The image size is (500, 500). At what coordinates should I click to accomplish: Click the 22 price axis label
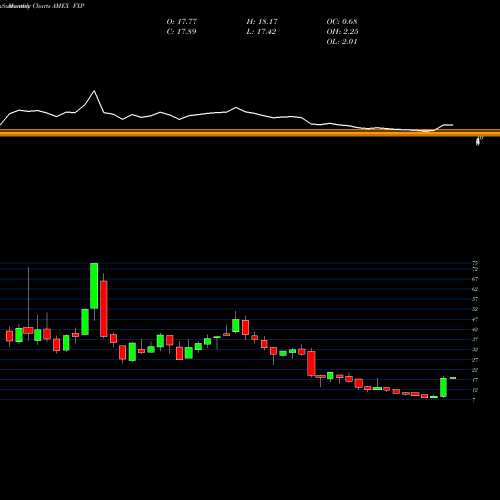[x=475, y=370]
